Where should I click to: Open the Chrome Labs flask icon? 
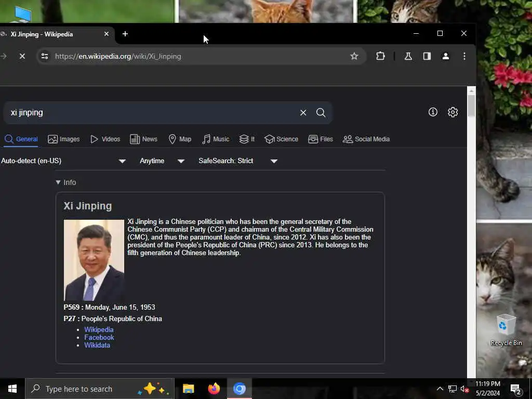pos(408,56)
